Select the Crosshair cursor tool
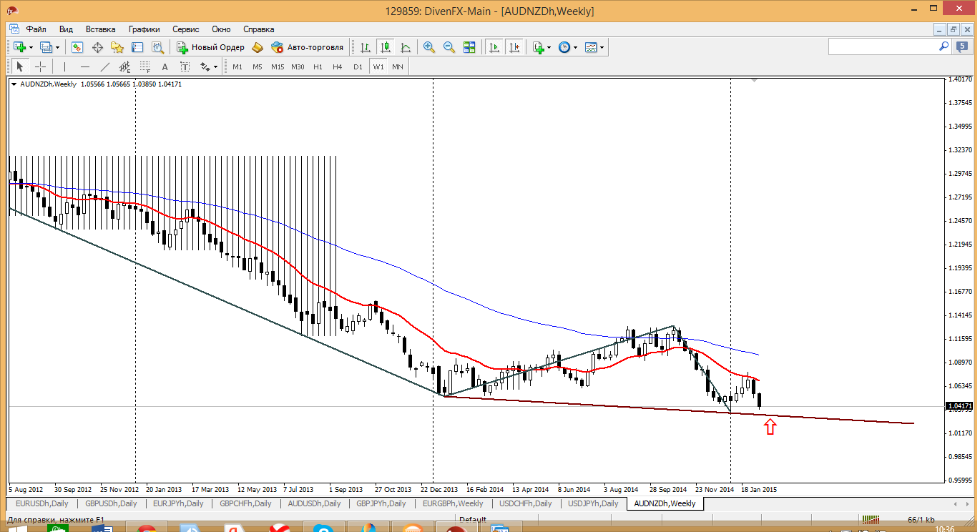The width and height of the screenshot is (980, 532). [41, 66]
